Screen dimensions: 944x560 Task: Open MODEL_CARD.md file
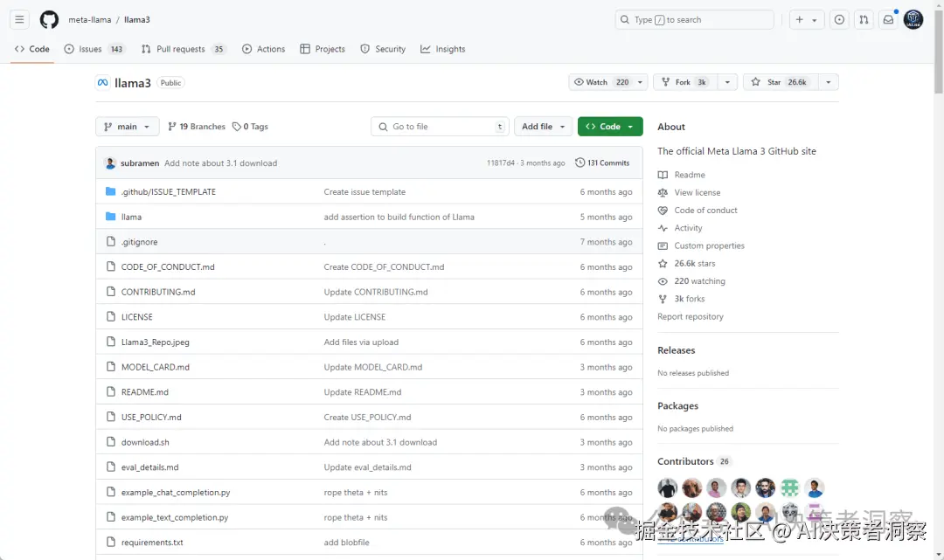tap(155, 367)
